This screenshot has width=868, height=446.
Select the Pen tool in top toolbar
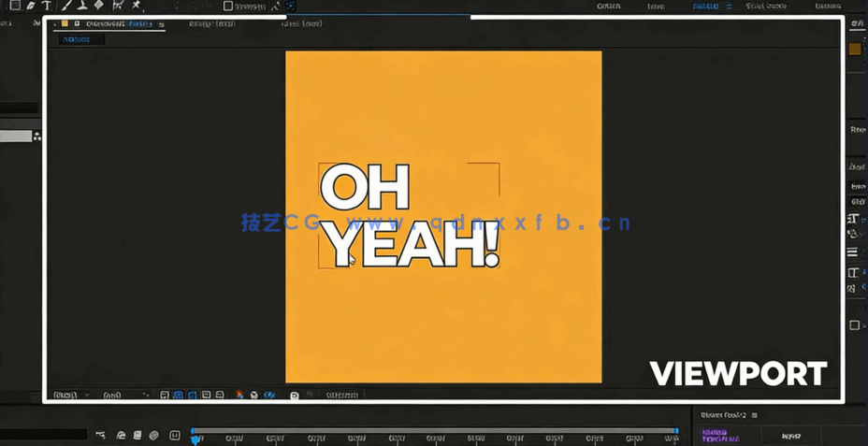[30, 6]
